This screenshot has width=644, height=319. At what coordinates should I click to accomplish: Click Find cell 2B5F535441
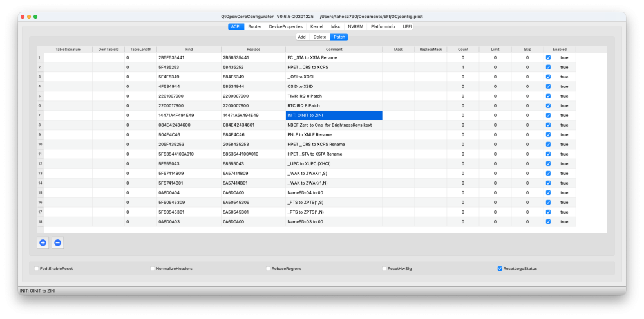[189, 57]
